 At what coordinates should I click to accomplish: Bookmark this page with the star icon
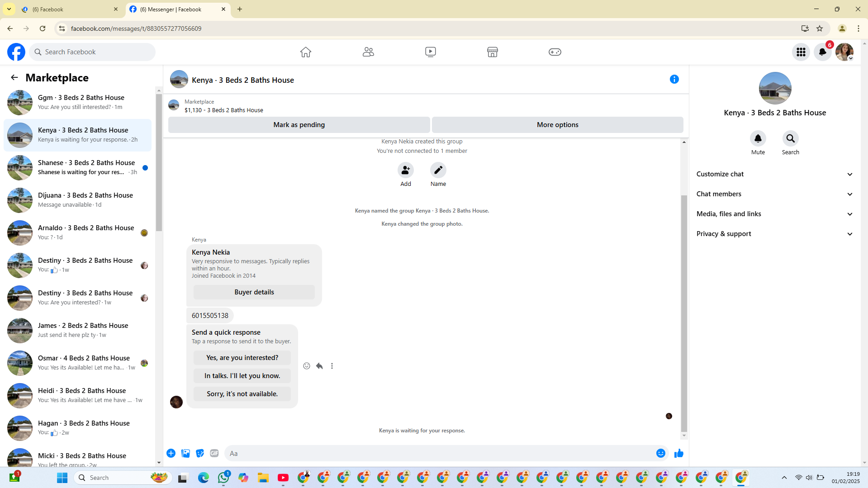[x=820, y=28]
